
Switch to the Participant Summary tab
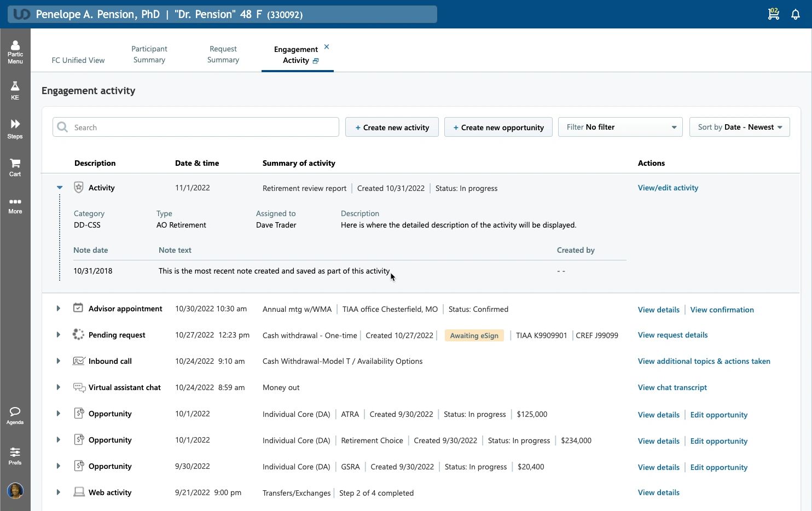coord(149,54)
